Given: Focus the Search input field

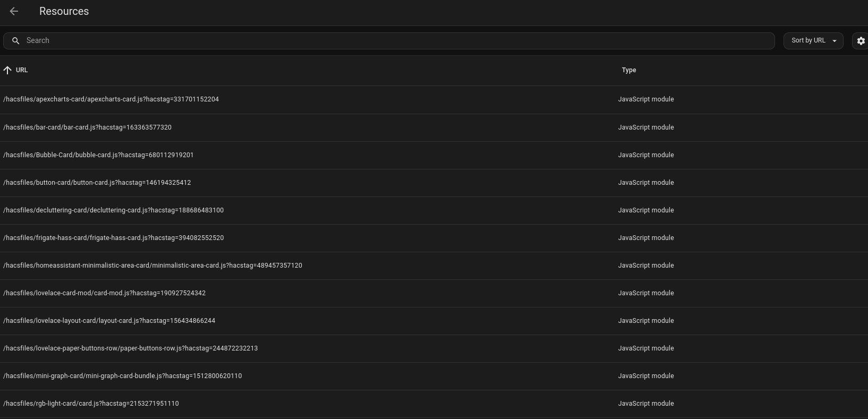Looking at the screenshot, I should tap(389, 41).
